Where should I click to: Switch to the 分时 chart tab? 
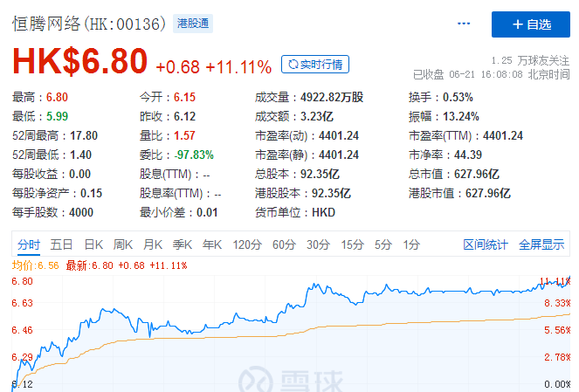29,244
